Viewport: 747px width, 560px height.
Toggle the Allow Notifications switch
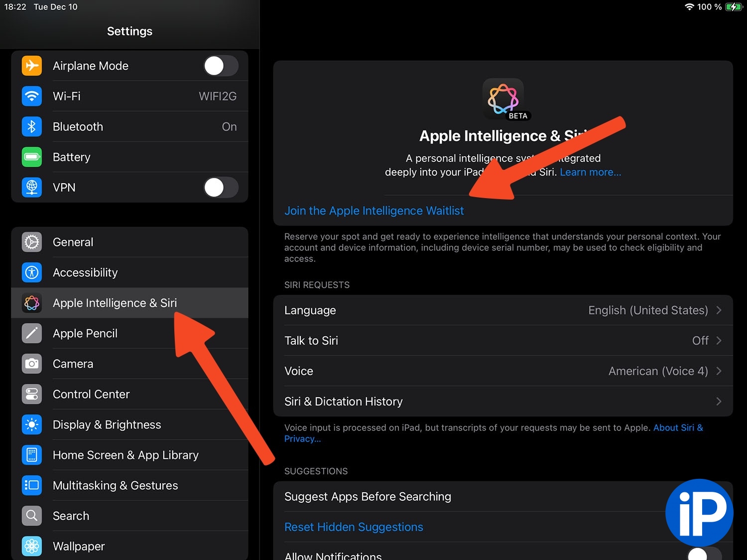(704, 554)
